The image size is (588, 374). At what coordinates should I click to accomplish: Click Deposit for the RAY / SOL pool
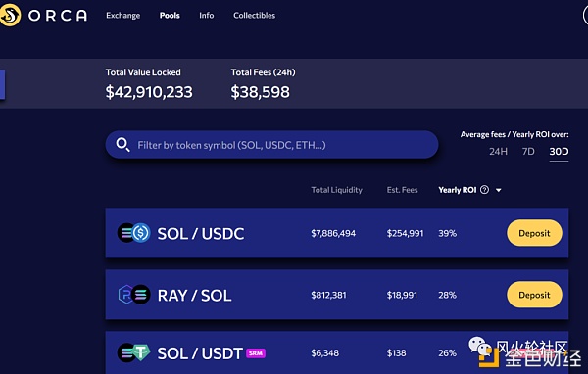534,295
